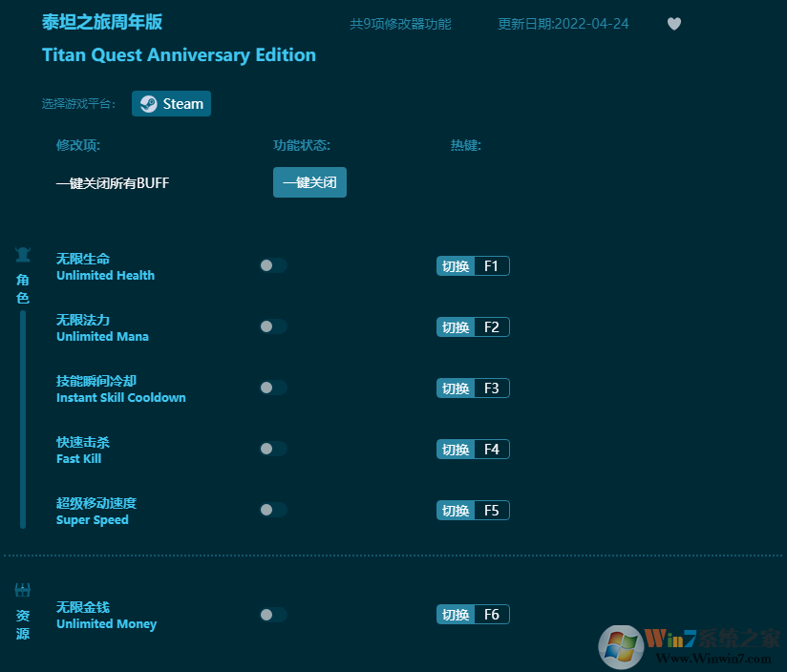The width and height of the screenshot is (787, 672).
Task: Click the F3 hotkey field
Action: pyautogui.click(x=492, y=388)
